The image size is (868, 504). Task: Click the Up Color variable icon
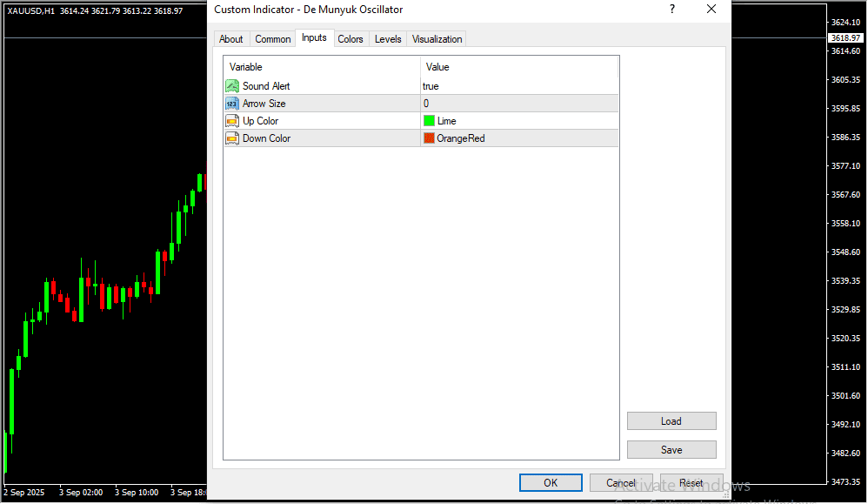tap(232, 121)
